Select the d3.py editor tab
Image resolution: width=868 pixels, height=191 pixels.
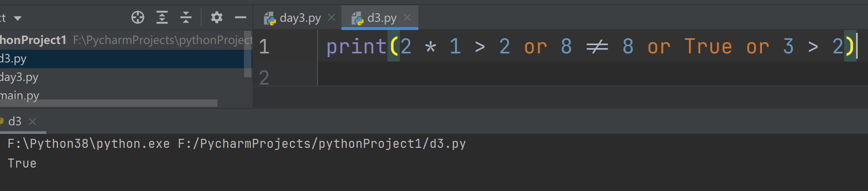pos(381,18)
